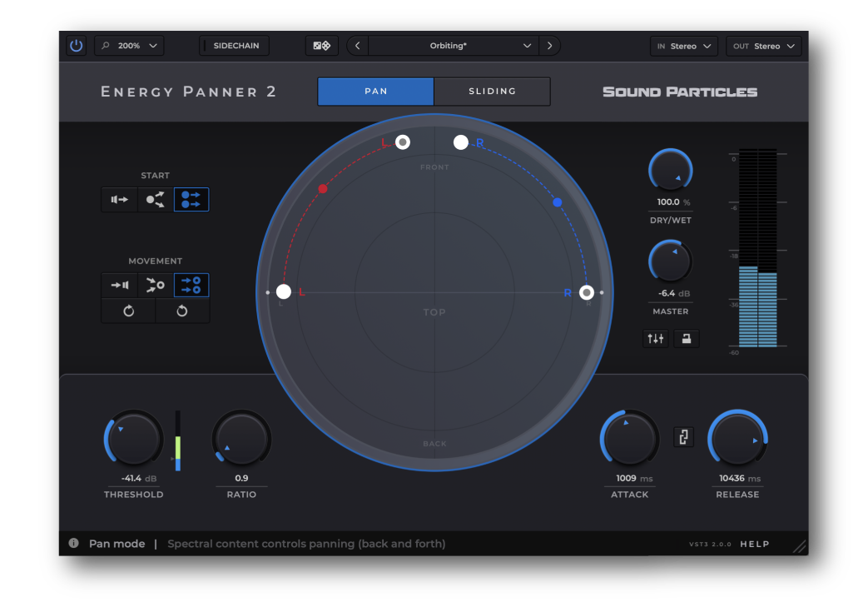Image resolution: width=868 pixels, height=602 pixels.
Task: Select the speaker-with-arrow START mode icon
Action: click(119, 199)
